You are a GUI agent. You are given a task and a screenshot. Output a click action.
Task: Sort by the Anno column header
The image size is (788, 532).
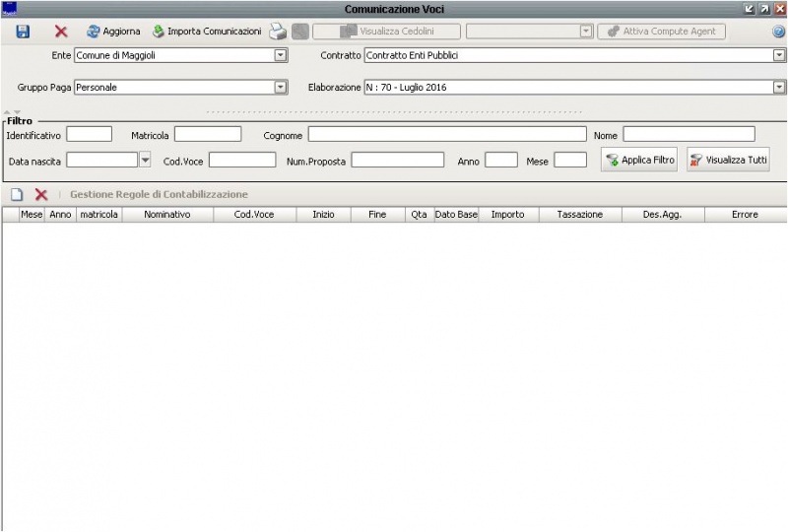click(x=60, y=214)
